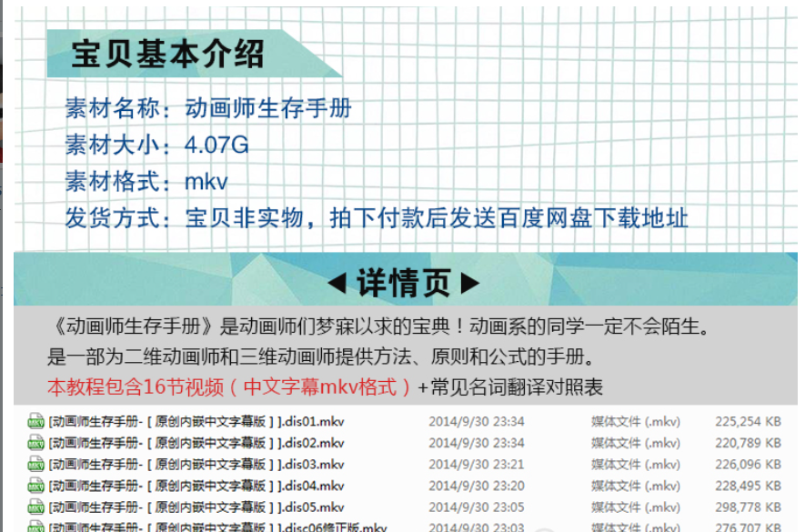Click the right triangle beside 详情页

point(470,284)
